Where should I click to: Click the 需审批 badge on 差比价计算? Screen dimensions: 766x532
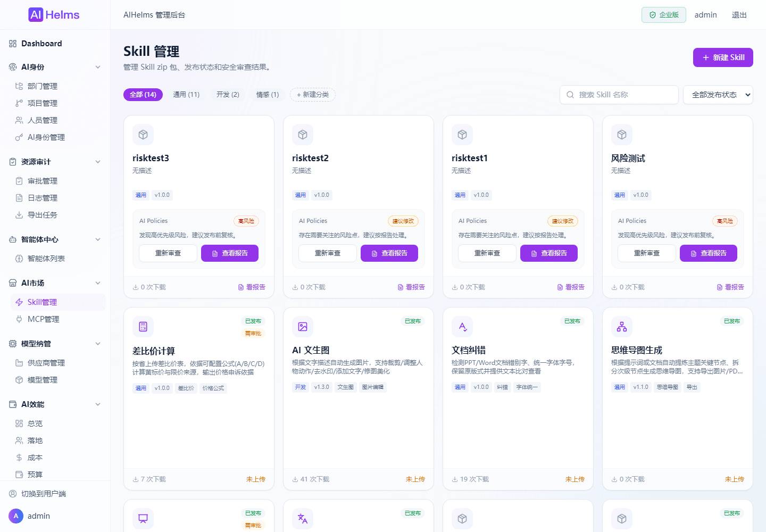(253, 334)
